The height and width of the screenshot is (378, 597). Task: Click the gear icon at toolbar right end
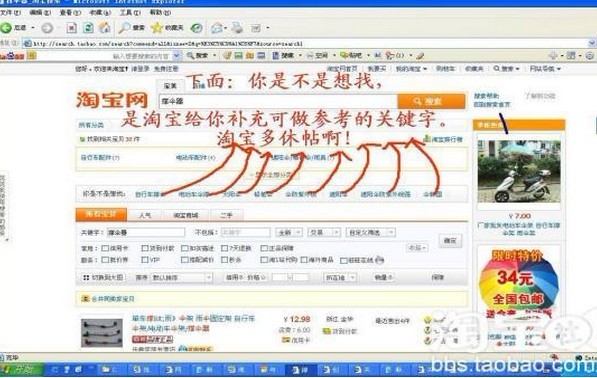[x=589, y=56]
